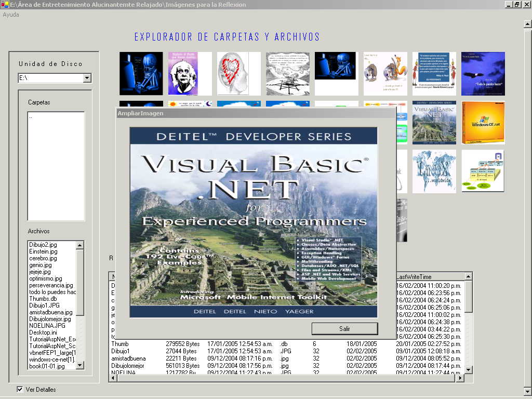Select the Linux worldwide map thumbnail
Screen dimensions: 532x399
click(434, 171)
